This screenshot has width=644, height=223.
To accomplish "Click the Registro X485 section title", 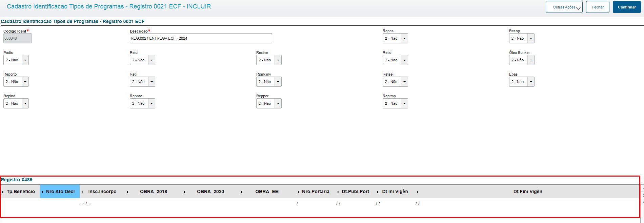I will tap(17, 180).
